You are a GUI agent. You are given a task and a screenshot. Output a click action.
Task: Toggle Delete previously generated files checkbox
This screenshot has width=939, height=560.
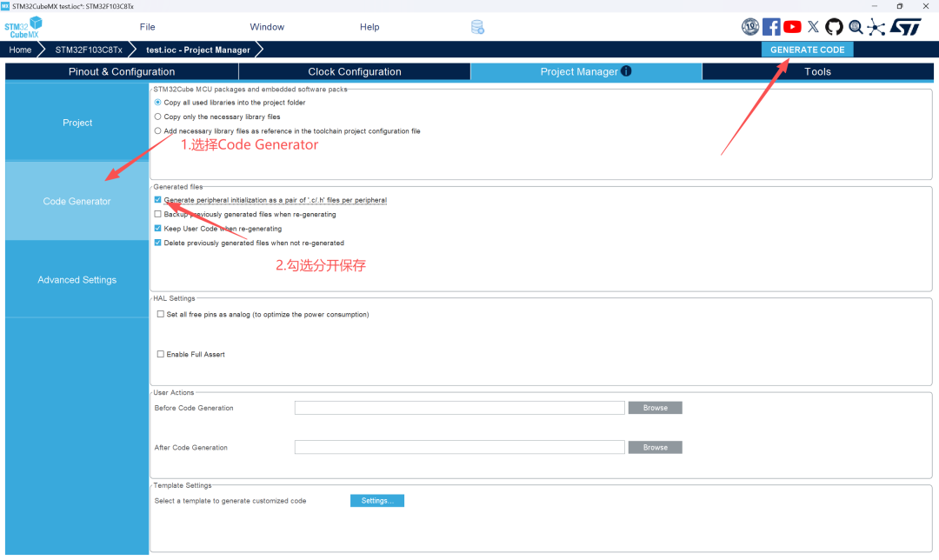(x=158, y=243)
